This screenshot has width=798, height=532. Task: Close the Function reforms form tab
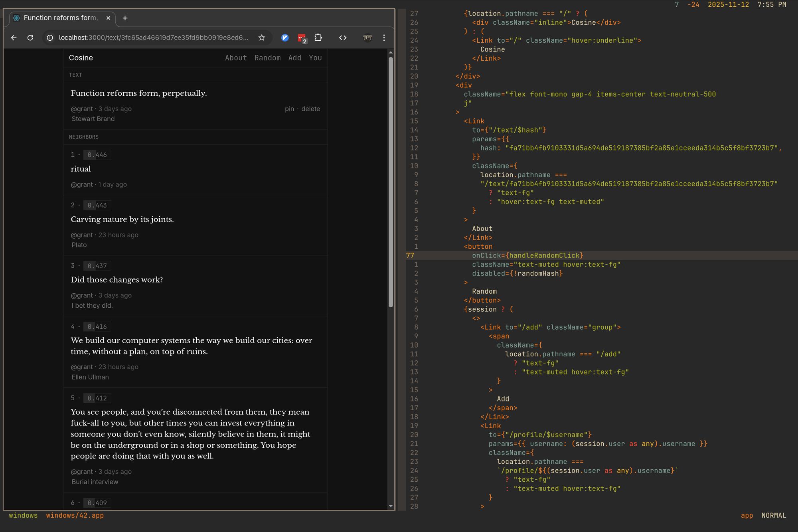[108, 18]
